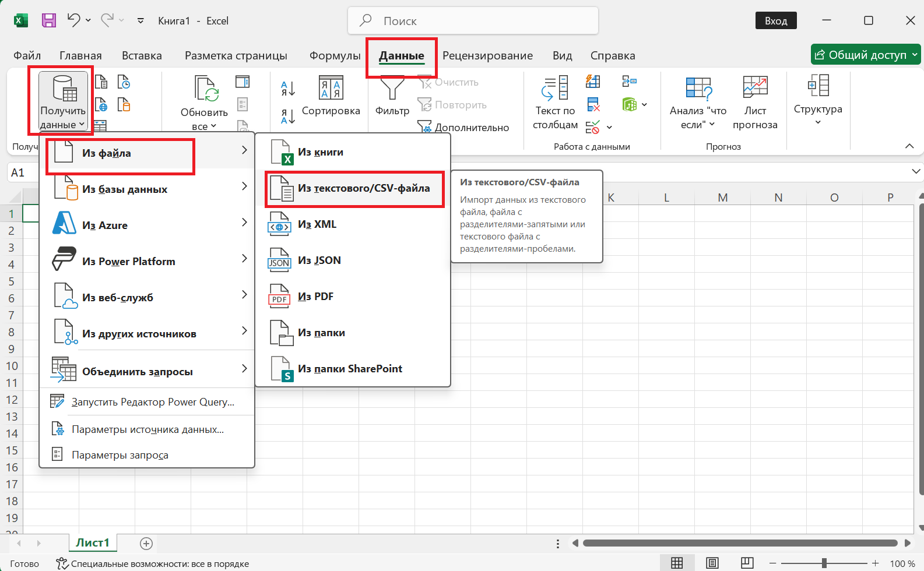924x571 pixels.
Task: Click Общий доступ share button
Action: point(866,55)
